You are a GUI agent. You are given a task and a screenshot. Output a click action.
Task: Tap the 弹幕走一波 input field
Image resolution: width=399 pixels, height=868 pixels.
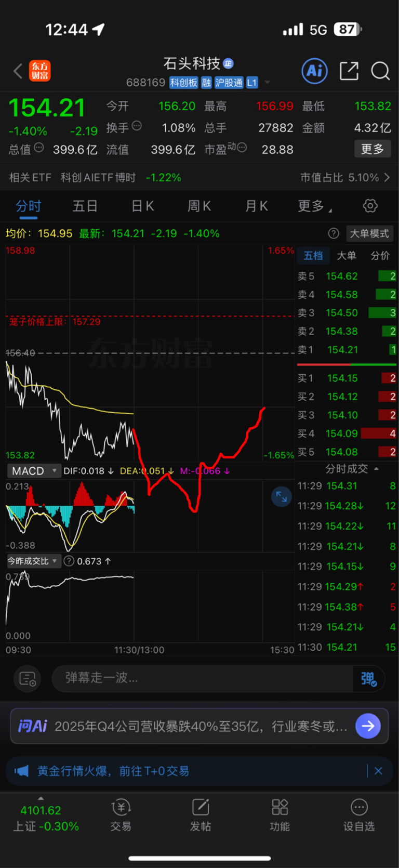203,678
